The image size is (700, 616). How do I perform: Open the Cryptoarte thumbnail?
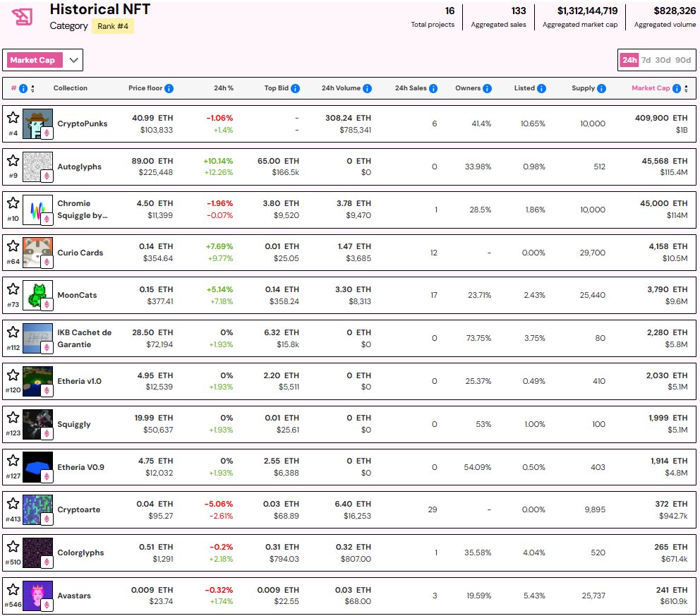(x=37, y=509)
